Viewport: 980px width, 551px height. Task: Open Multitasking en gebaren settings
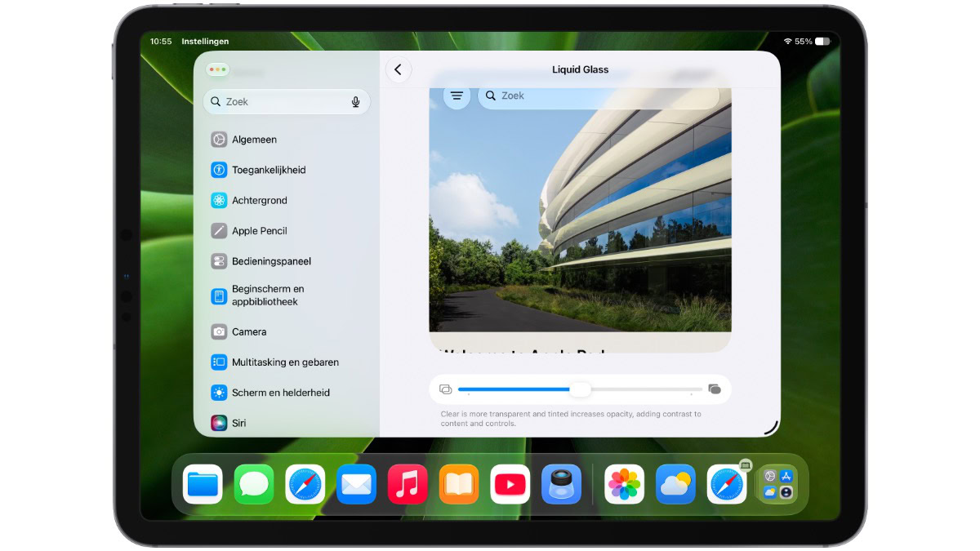287,362
